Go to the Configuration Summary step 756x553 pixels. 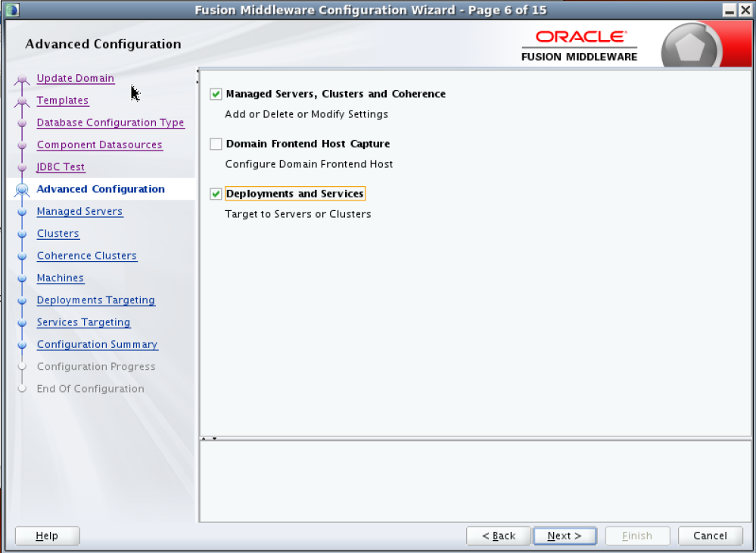(98, 344)
